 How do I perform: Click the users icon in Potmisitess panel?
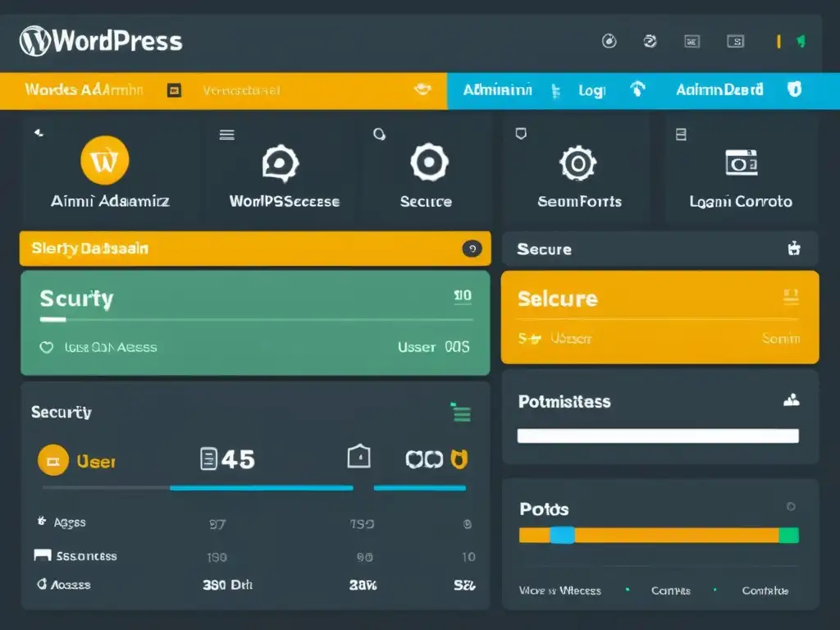click(x=792, y=399)
